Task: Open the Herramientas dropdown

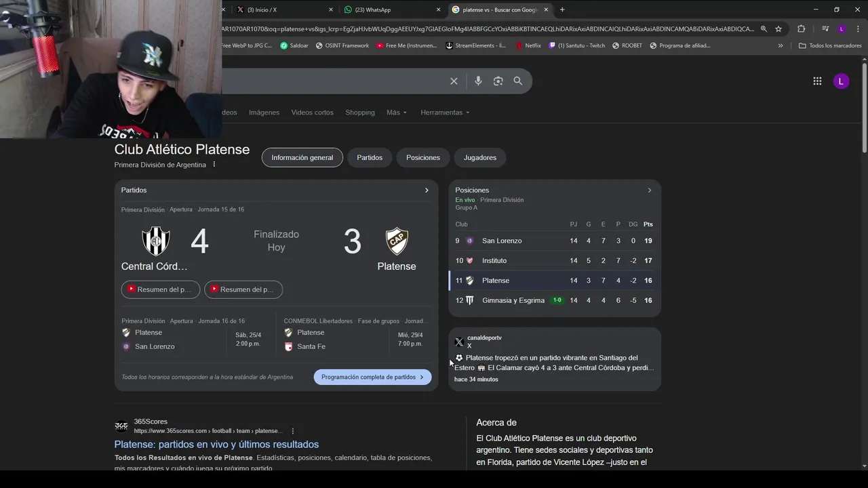Action: pyautogui.click(x=445, y=113)
